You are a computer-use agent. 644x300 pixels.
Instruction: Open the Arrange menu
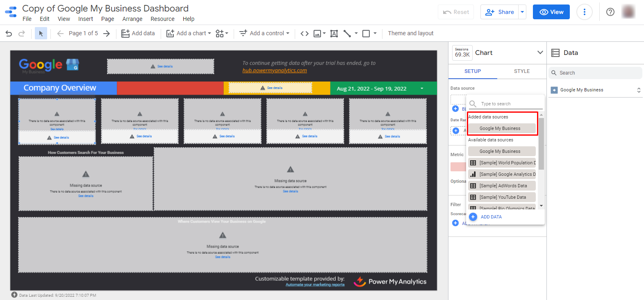pos(132,19)
